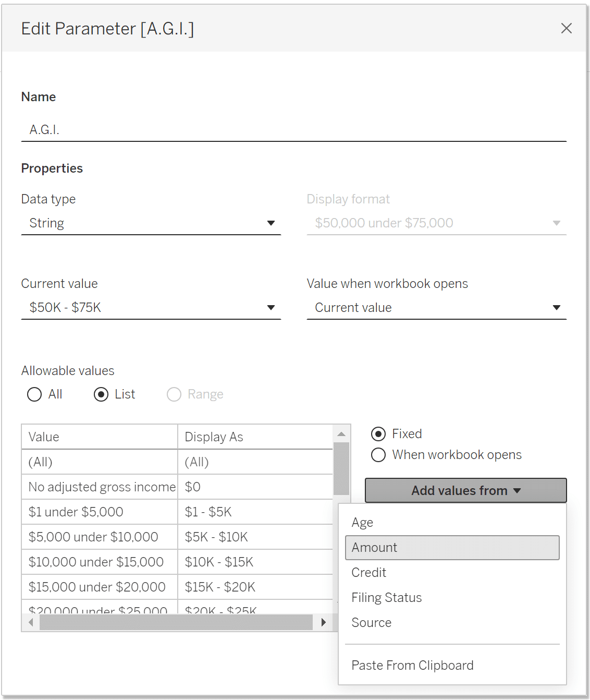This screenshot has width=590, height=700.
Task: Open the disabled Display format dropdown
Action: 436,223
